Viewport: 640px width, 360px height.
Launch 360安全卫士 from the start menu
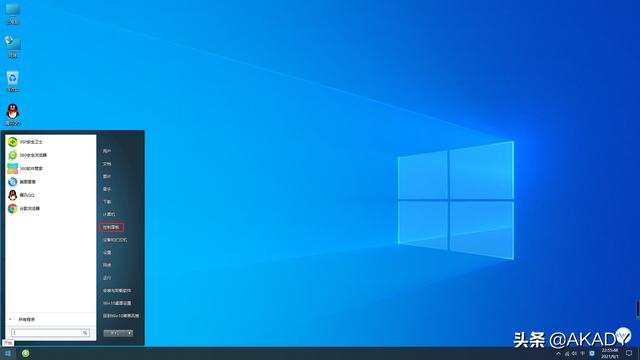coord(51,142)
